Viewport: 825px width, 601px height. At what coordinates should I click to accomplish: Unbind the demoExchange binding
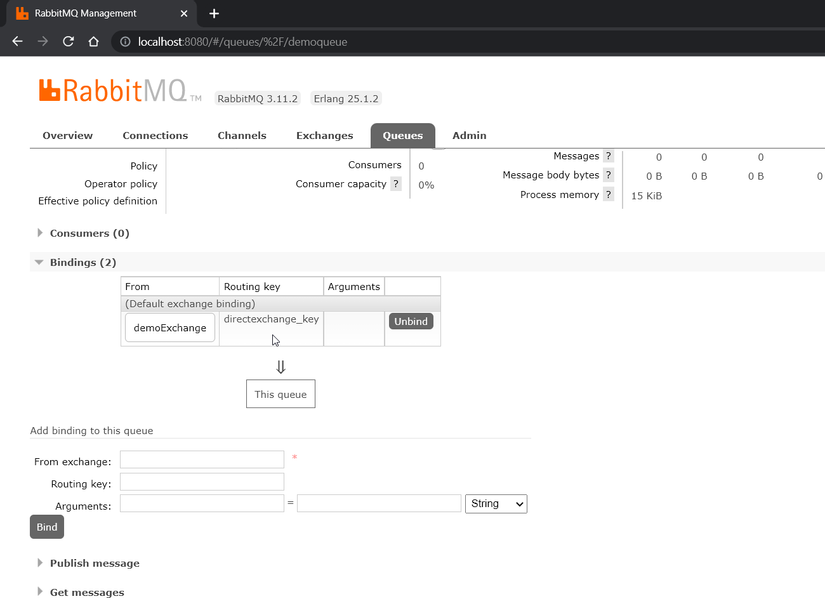point(410,321)
